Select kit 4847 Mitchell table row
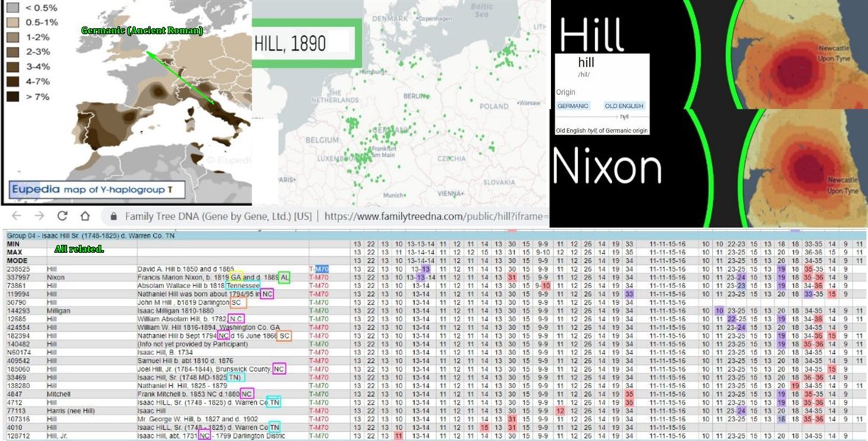This screenshot has width=868, height=441. click(x=18, y=394)
